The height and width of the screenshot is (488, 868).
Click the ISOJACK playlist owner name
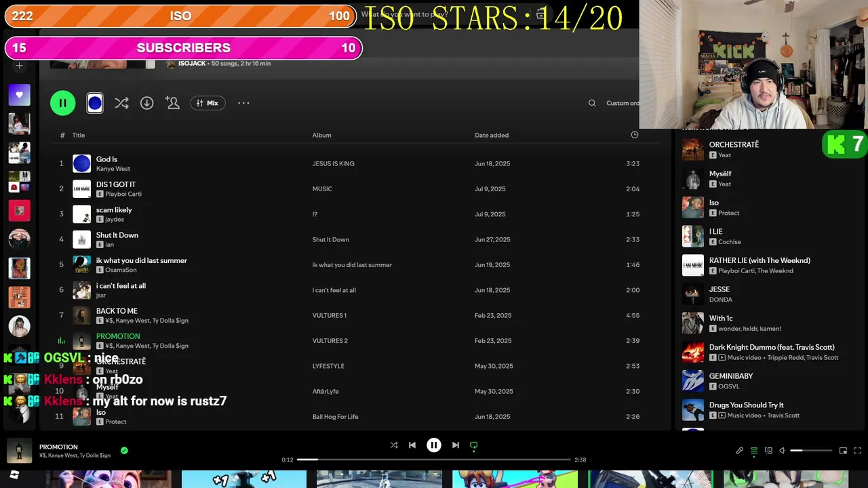click(192, 63)
